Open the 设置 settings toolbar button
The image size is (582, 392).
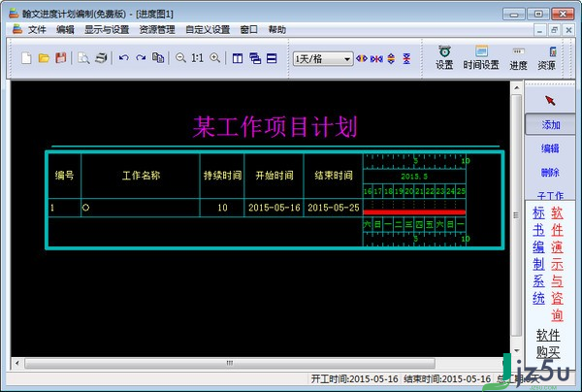pyautogui.click(x=444, y=57)
